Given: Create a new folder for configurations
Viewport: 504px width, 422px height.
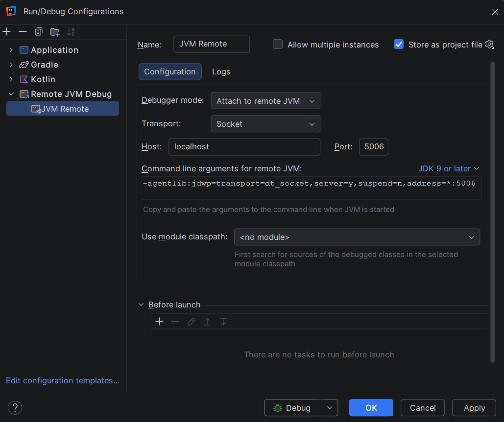Looking at the screenshot, I should (x=55, y=31).
